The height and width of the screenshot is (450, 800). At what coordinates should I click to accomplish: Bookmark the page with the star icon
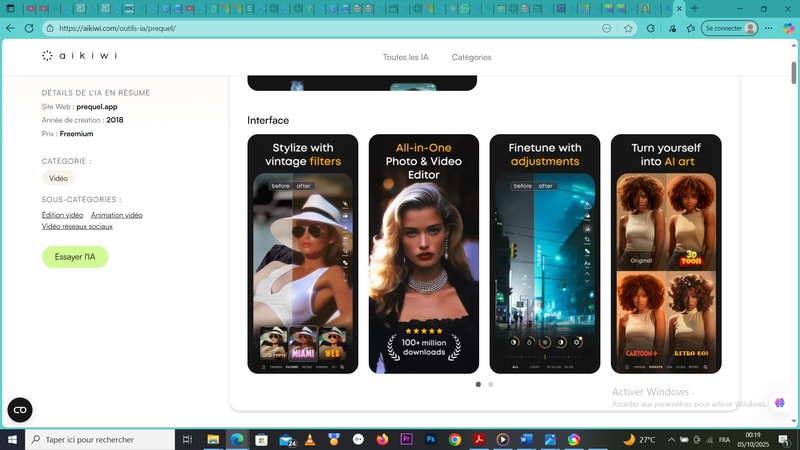(x=628, y=28)
